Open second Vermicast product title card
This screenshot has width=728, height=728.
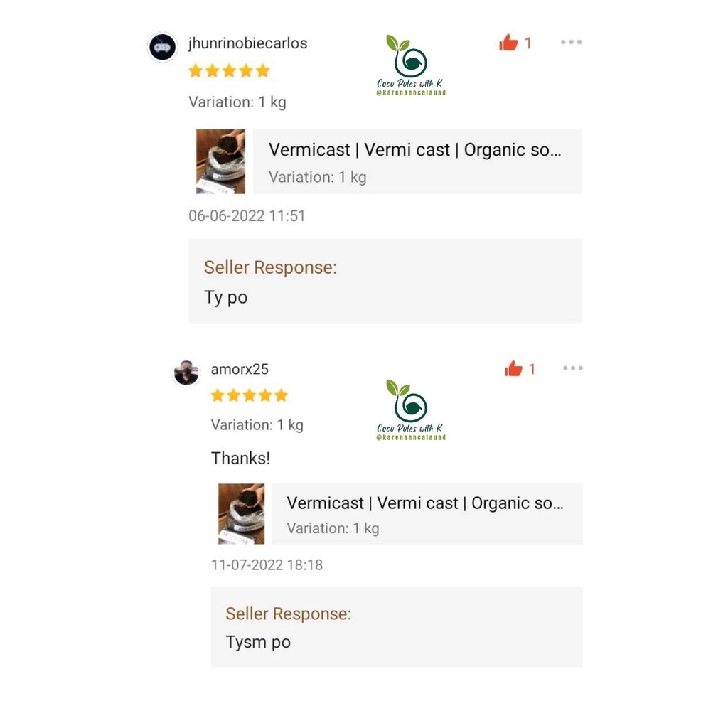tap(427, 513)
